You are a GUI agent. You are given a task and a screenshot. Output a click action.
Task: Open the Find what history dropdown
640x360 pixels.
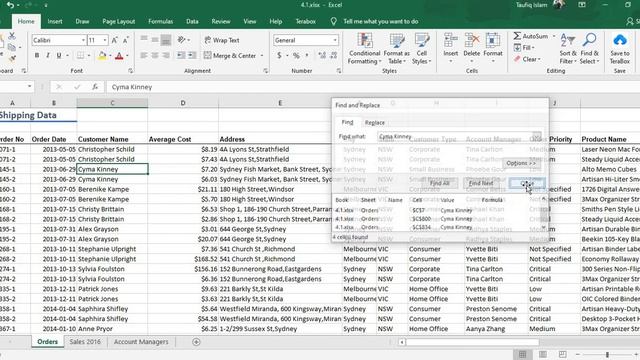(537, 136)
